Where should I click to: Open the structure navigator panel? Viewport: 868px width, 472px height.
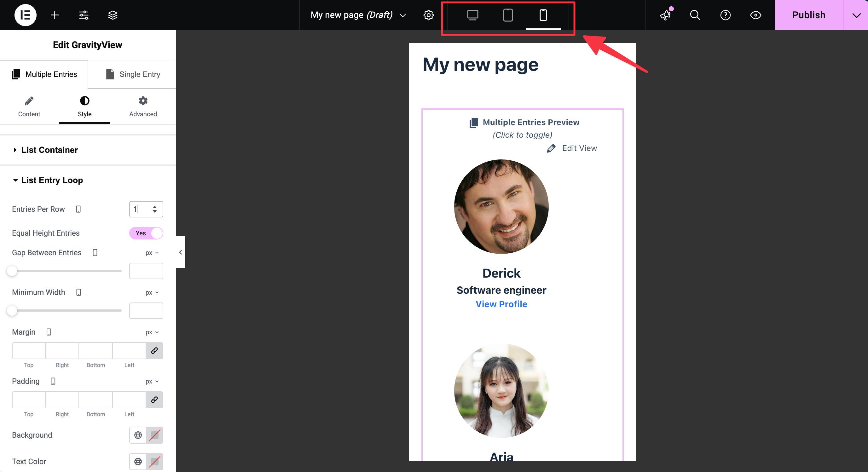point(112,15)
